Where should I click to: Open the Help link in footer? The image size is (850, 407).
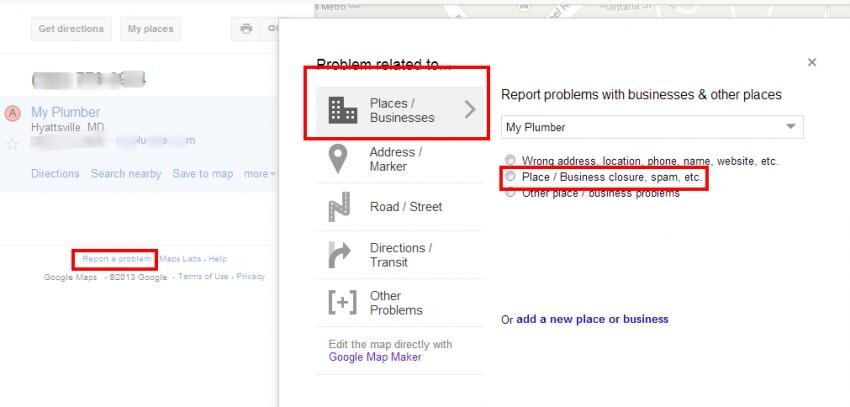pos(218,259)
